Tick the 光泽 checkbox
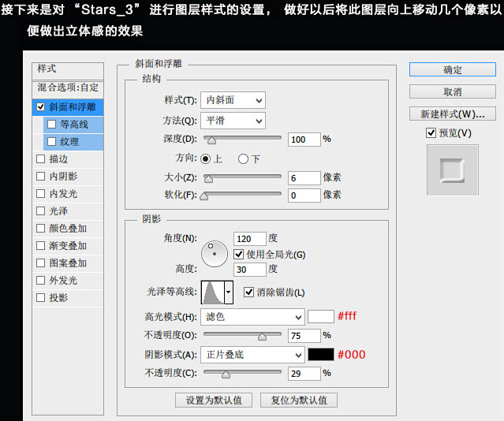This screenshot has height=421, width=504. [x=40, y=210]
